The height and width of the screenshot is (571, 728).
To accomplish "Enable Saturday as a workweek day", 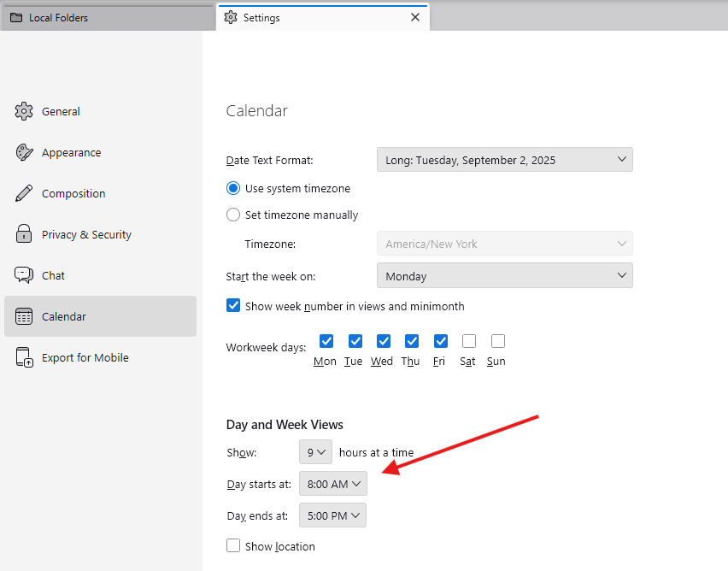I will 468,341.
